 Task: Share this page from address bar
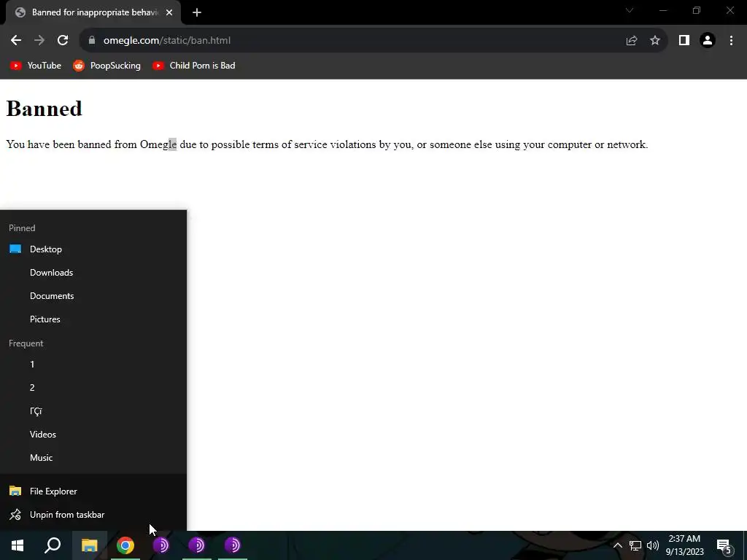632,41
